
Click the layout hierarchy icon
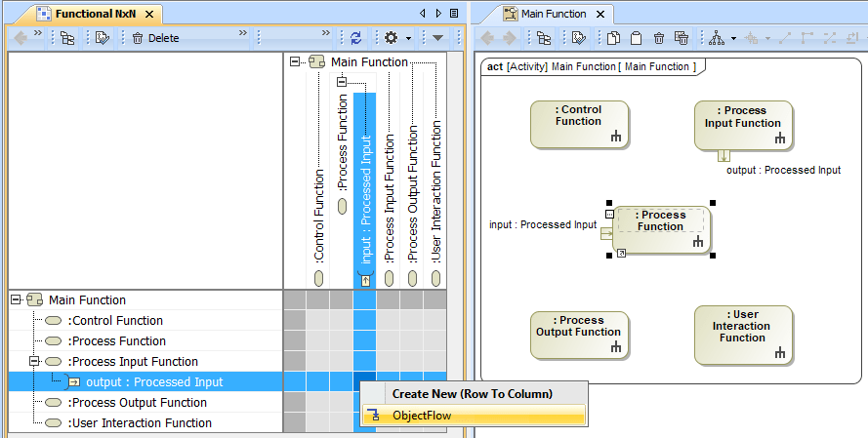[x=717, y=38]
